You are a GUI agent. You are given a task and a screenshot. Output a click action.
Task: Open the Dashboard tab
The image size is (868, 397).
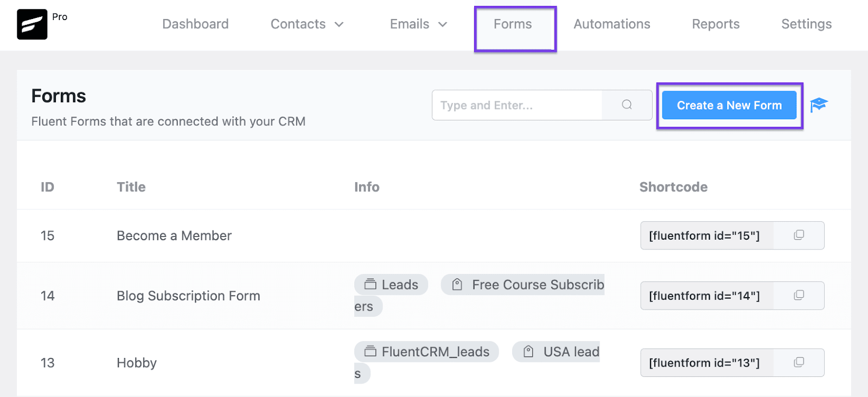pyautogui.click(x=195, y=24)
